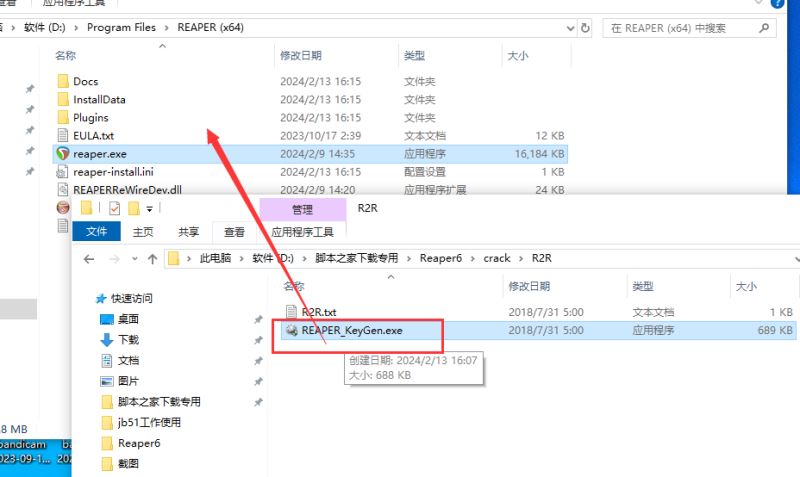Sort by 名称 column in REAPER (x64) window

tap(65, 56)
